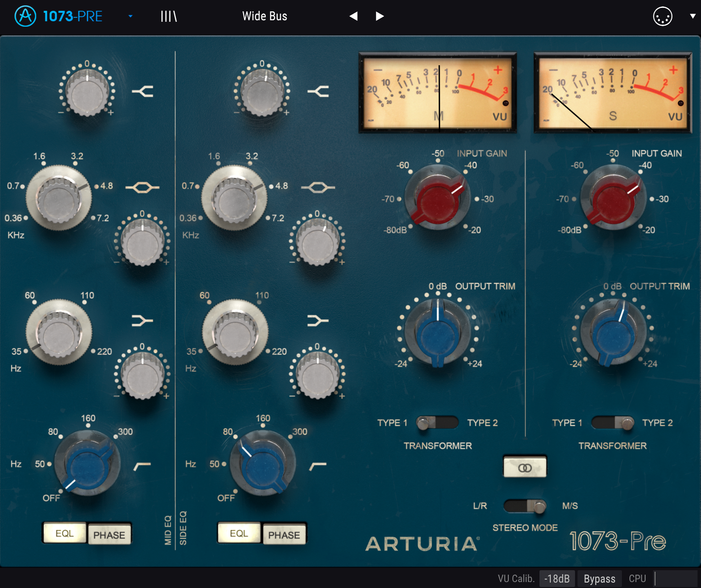Toggle the Mid EQ EQL button
The image size is (701, 588).
(x=65, y=533)
